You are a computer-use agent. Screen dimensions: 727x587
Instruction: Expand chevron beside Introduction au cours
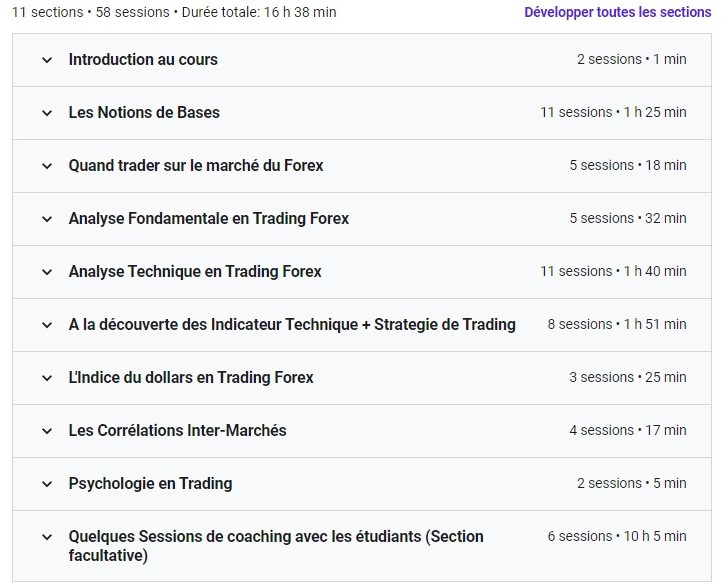(46, 60)
